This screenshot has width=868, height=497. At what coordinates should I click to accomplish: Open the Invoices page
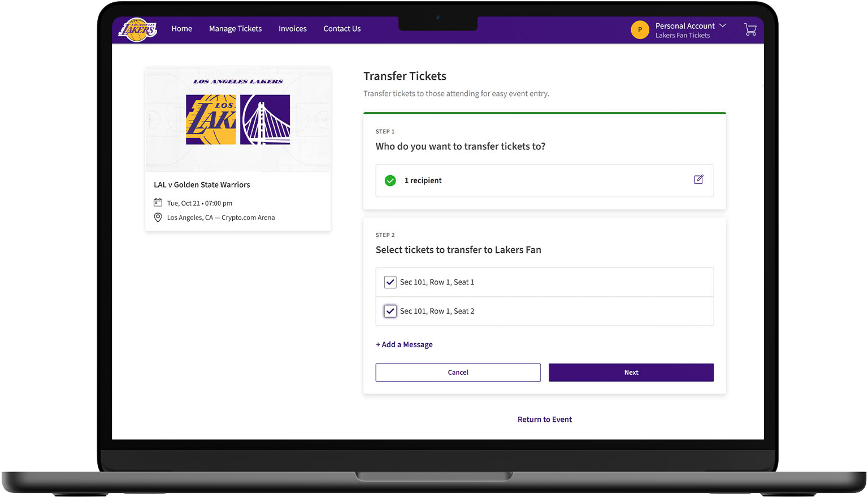pos(292,29)
